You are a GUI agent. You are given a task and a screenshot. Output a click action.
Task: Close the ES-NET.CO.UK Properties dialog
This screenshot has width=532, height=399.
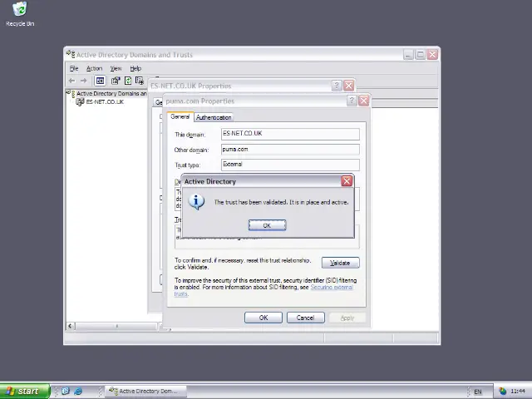349,86
